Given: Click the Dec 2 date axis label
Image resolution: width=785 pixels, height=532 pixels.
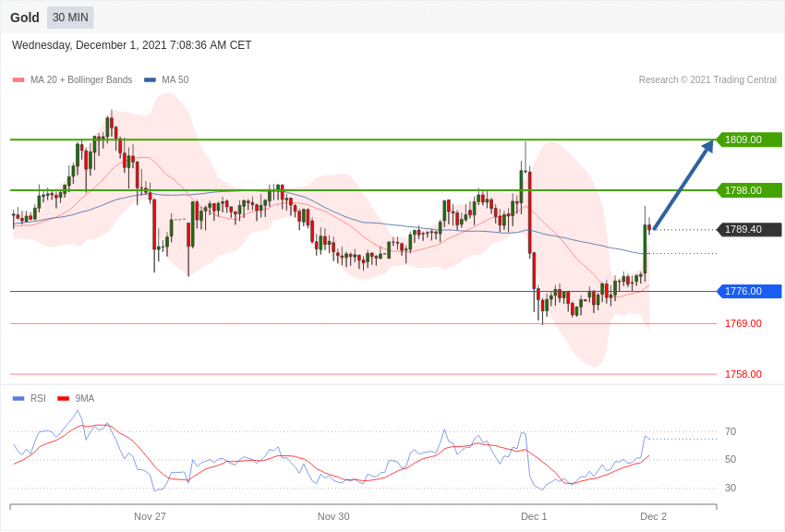Looking at the screenshot, I should [x=653, y=516].
